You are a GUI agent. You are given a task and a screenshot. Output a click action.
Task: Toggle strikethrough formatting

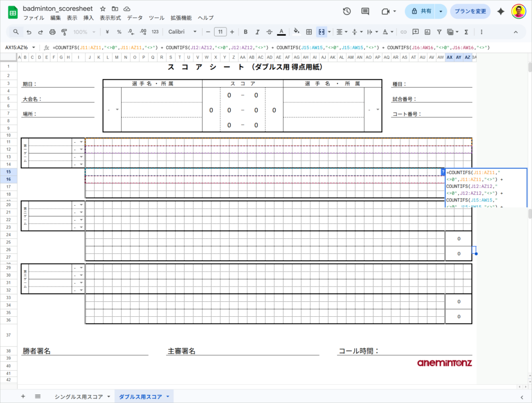269,32
